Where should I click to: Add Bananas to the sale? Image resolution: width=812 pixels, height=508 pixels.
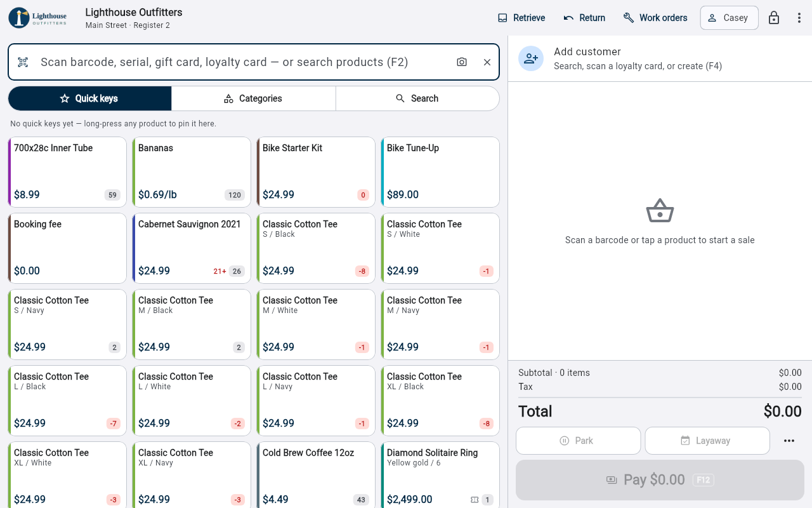pos(192,172)
